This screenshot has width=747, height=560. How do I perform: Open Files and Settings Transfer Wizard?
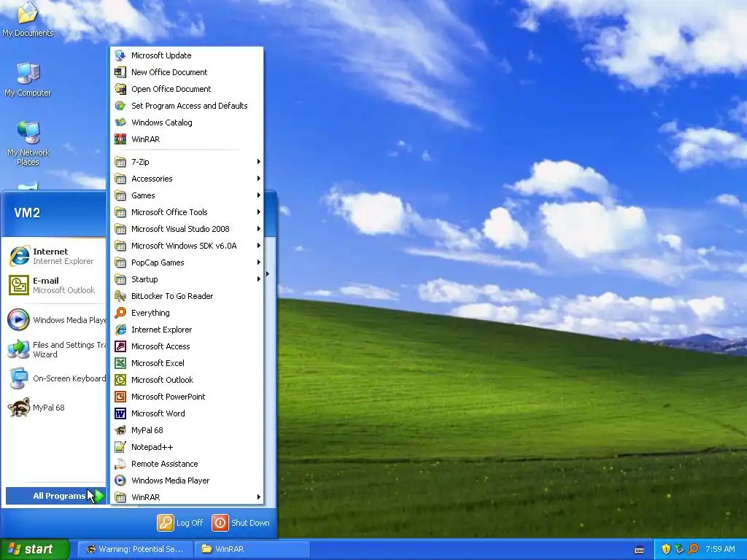point(55,349)
